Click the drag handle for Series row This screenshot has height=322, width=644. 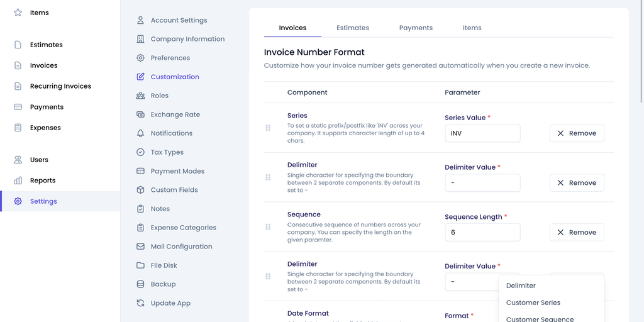click(268, 128)
